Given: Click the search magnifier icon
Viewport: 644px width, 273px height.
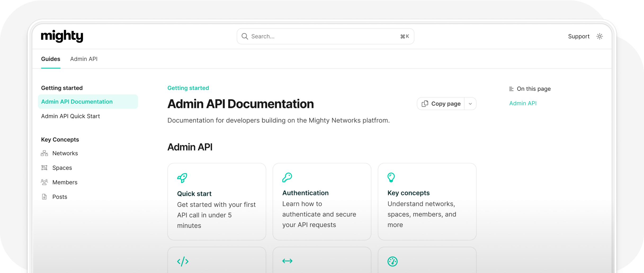Looking at the screenshot, I should (245, 36).
